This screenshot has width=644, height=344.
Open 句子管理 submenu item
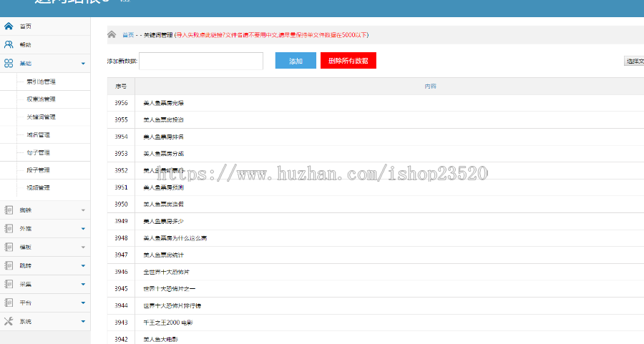(38, 152)
